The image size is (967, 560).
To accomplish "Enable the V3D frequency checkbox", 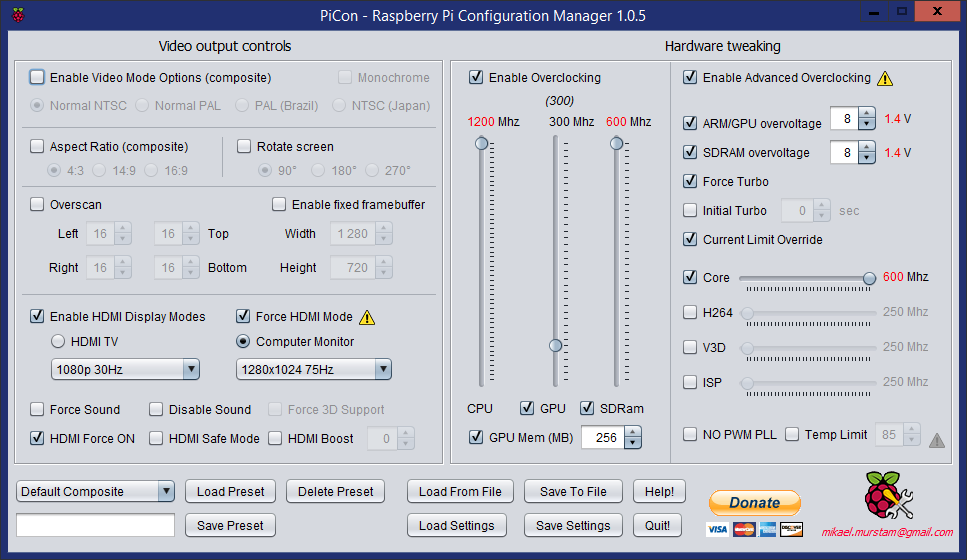I will [x=690, y=347].
